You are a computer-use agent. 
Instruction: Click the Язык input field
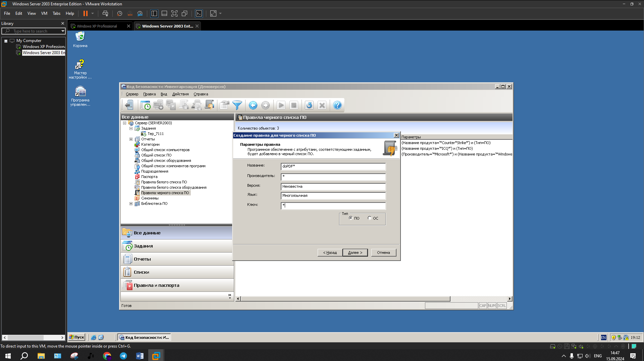(333, 196)
